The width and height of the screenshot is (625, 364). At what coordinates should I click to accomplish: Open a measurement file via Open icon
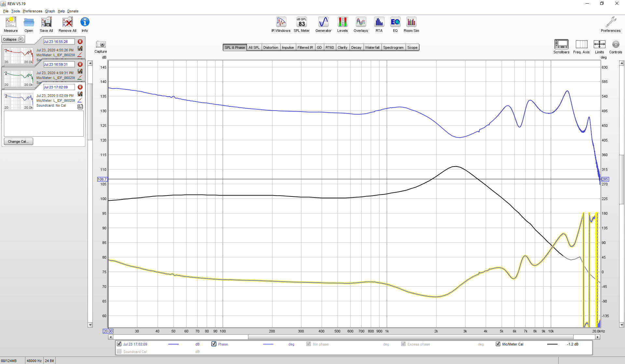(x=29, y=22)
